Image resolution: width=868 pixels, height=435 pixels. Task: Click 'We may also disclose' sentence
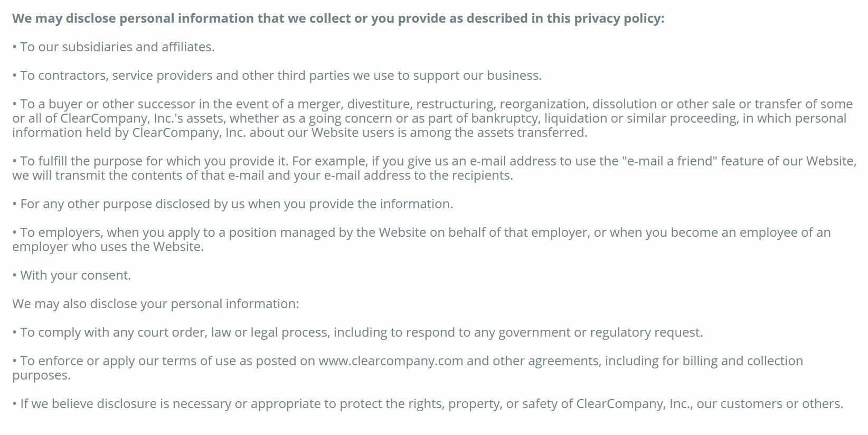tap(156, 304)
